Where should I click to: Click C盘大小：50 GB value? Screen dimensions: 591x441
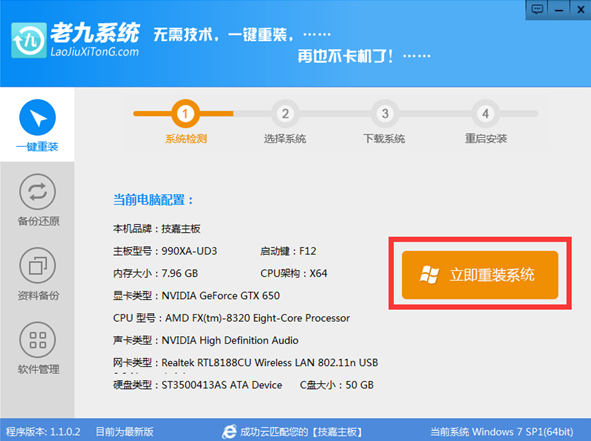[337, 385]
